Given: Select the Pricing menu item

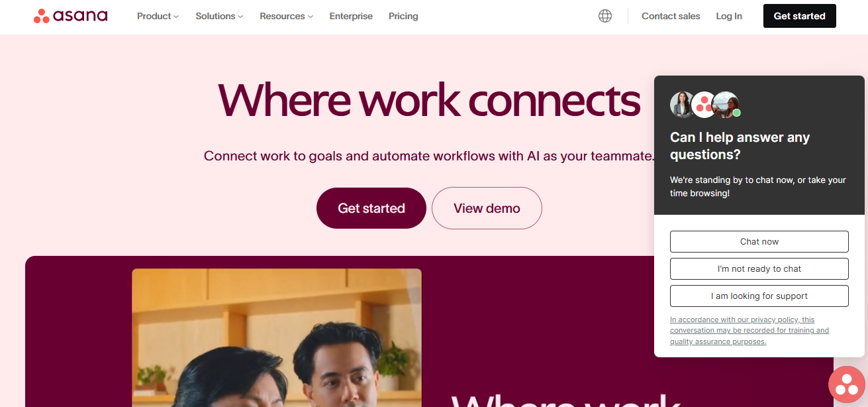Looking at the screenshot, I should [403, 16].
